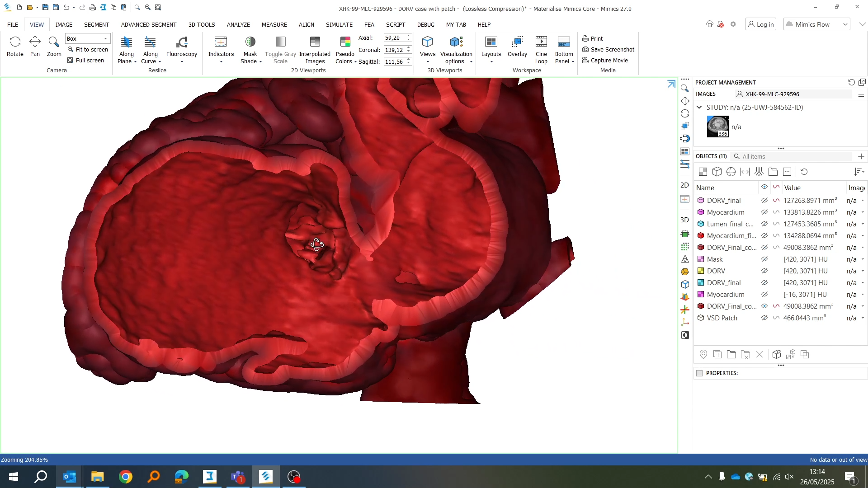Image resolution: width=868 pixels, height=488 pixels.
Task: Hide the visible DORV_Final_co... part
Action: tap(764, 306)
